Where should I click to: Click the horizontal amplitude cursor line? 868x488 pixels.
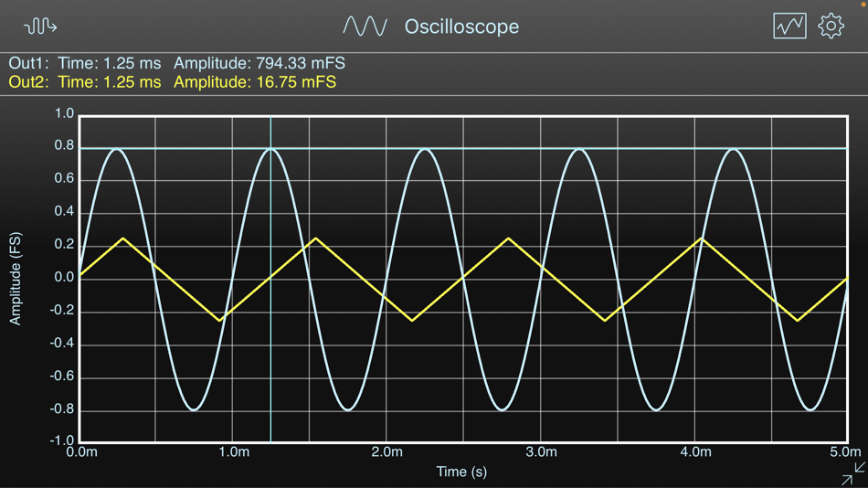pyautogui.click(x=463, y=148)
